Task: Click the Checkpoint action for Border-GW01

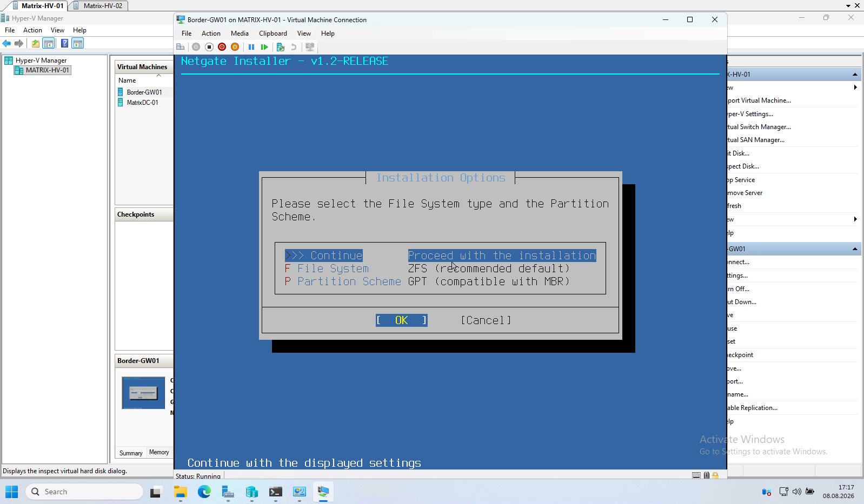Action: click(741, 355)
